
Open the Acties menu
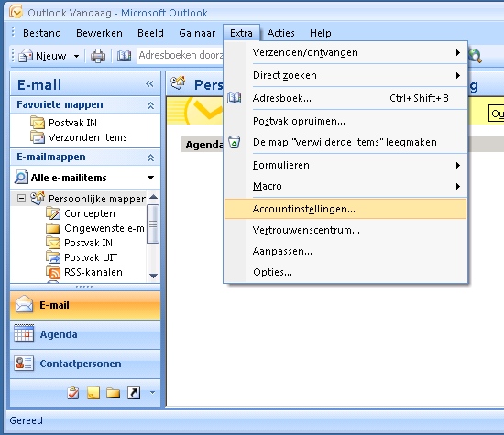[280, 33]
